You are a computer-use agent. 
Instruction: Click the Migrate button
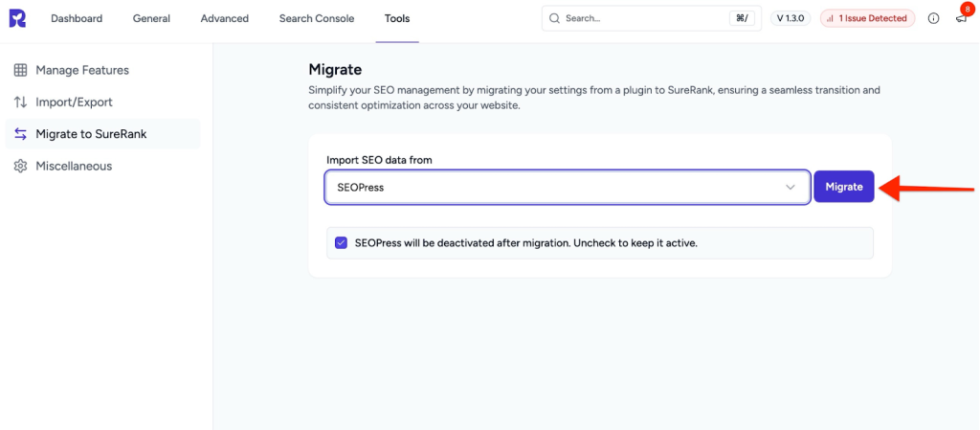click(844, 187)
